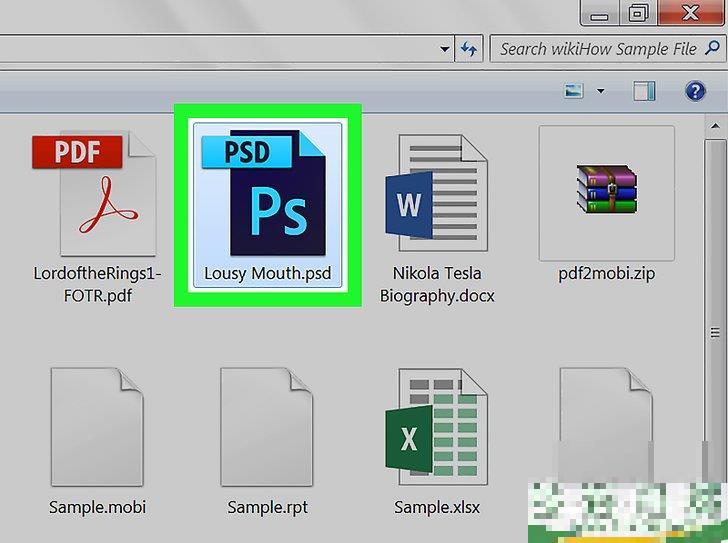Open Help with the blue question mark icon
This screenshot has height=543, width=728.
(x=695, y=91)
